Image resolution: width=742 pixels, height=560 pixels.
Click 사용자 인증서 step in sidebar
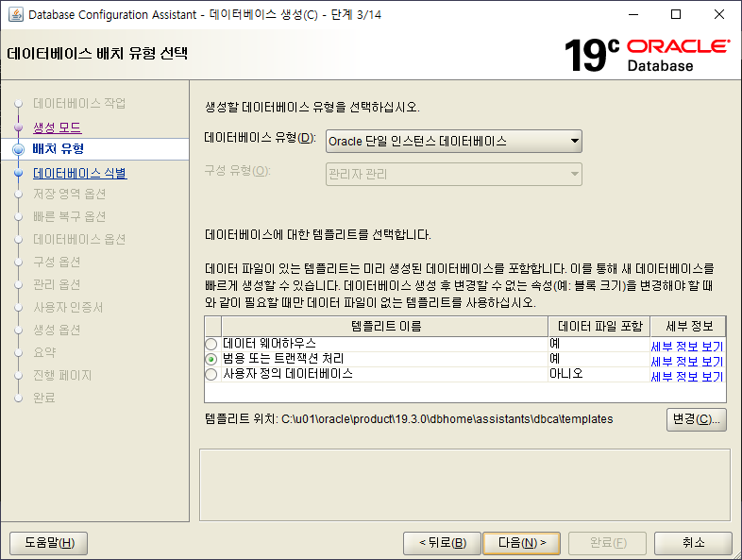(x=68, y=308)
